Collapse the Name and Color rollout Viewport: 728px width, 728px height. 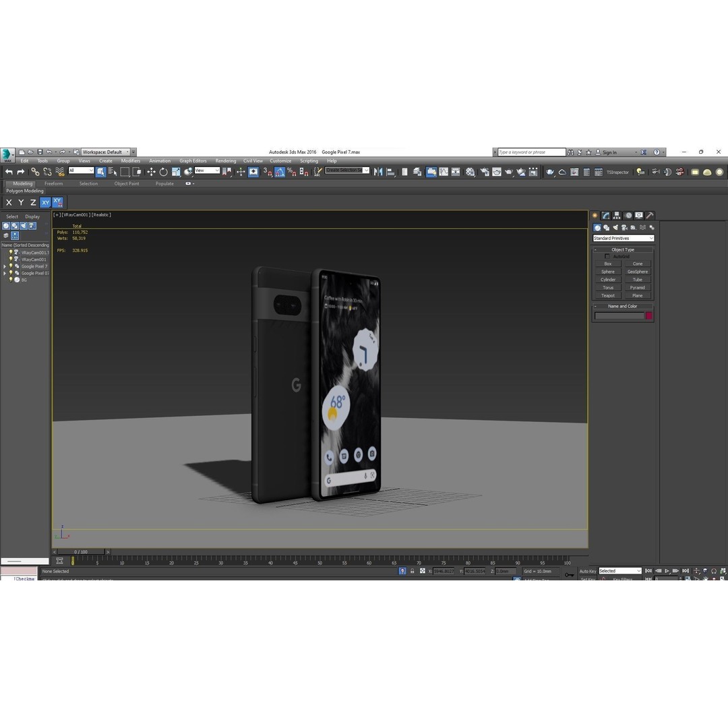623,306
